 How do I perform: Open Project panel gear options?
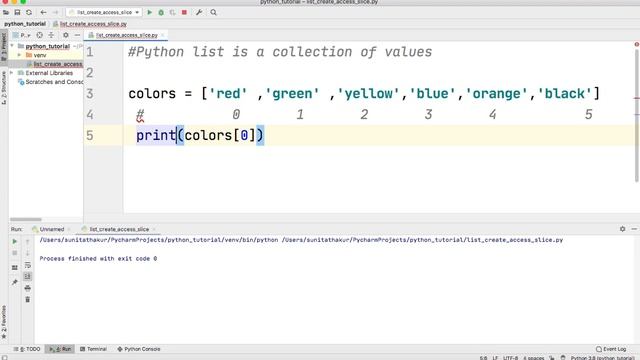66,35
